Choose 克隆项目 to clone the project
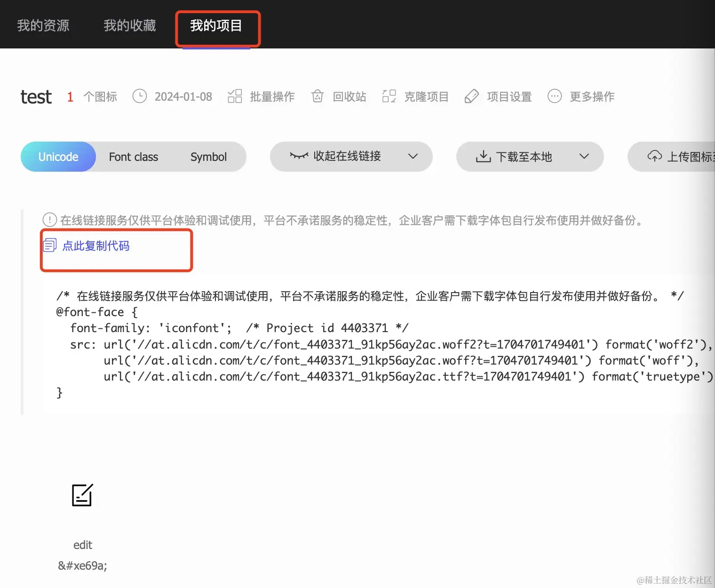715x588 pixels. 427,97
